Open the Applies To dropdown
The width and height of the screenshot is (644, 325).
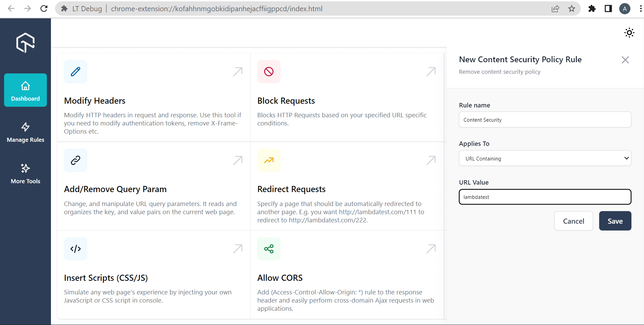click(544, 158)
